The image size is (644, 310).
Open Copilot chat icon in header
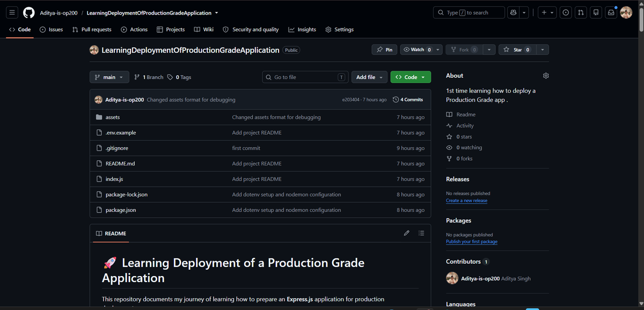pos(514,12)
